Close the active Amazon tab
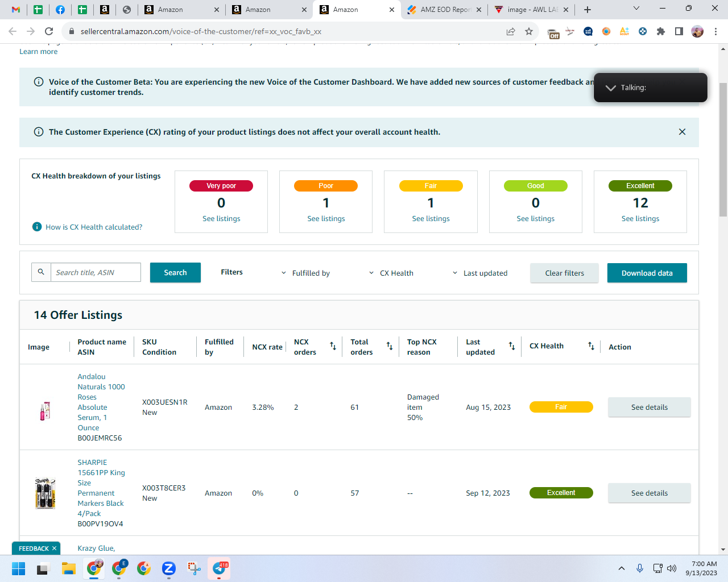 (392, 10)
